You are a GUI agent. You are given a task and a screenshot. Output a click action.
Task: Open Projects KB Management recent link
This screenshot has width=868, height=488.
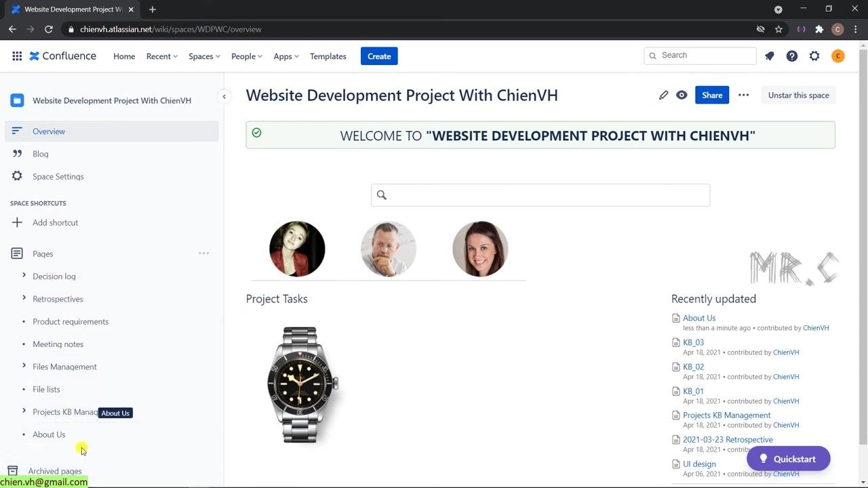pos(726,415)
